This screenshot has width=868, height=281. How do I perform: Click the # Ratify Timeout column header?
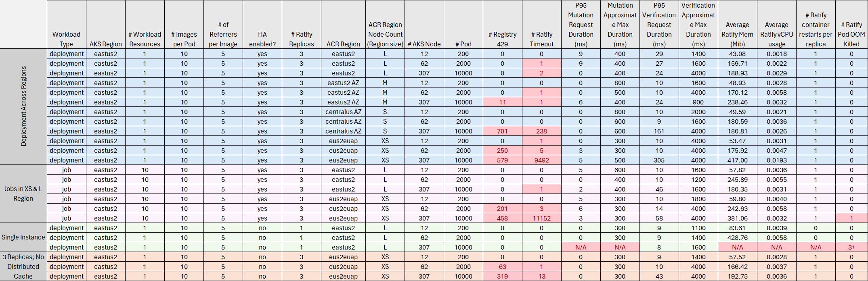[x=541, y=39]
